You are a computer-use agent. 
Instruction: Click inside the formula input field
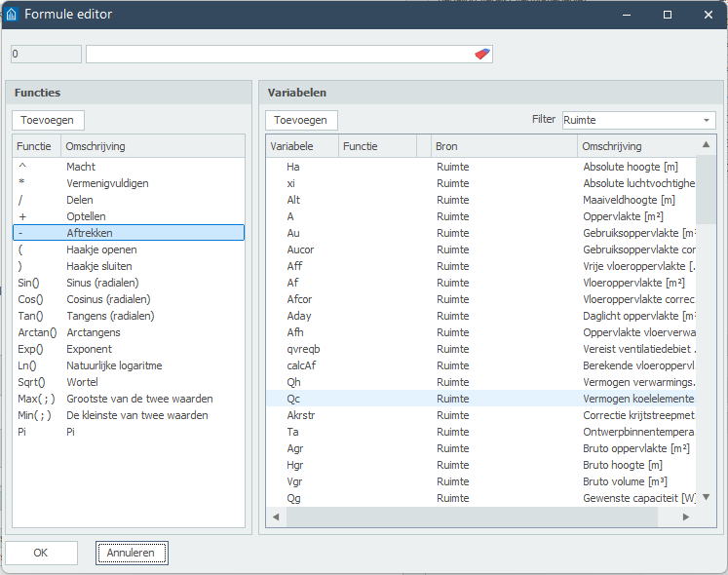point(278,54)
